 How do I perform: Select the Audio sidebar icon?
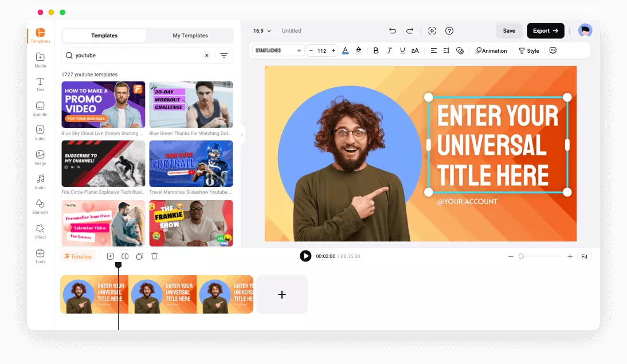point(40,182)
